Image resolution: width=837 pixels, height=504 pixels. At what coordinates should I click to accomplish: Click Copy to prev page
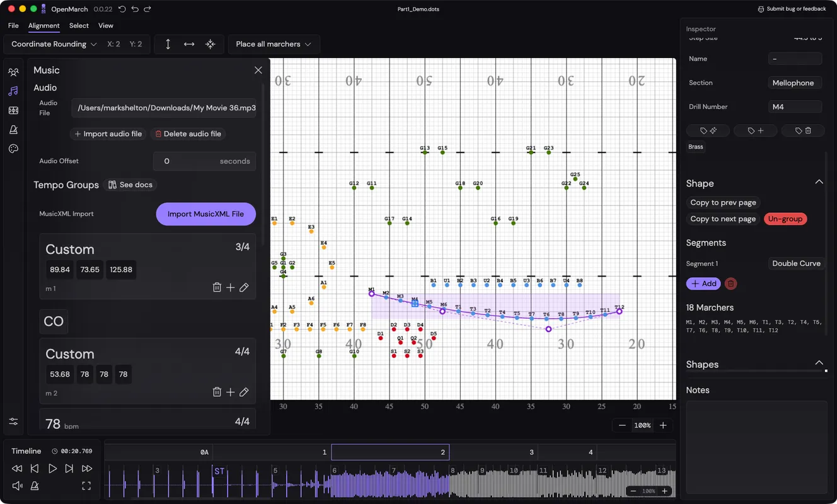tap(723, 202)
